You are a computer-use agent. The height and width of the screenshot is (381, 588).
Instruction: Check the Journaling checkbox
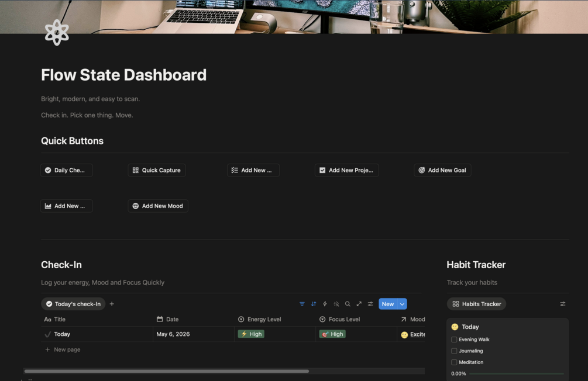pos(454,351)
